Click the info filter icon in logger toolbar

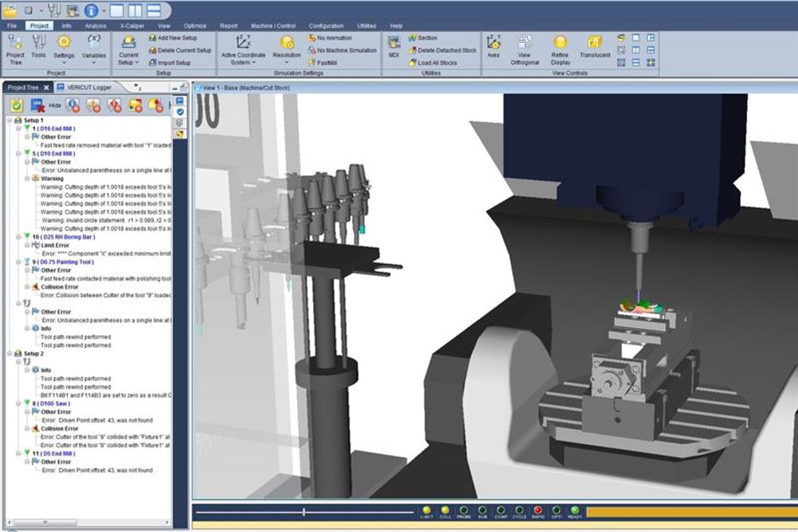[x=72, y=105]
